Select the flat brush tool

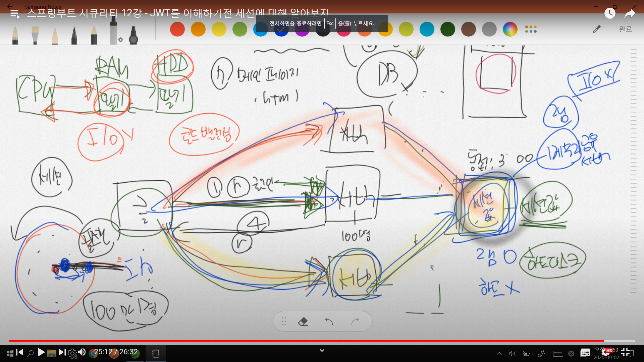35,35
